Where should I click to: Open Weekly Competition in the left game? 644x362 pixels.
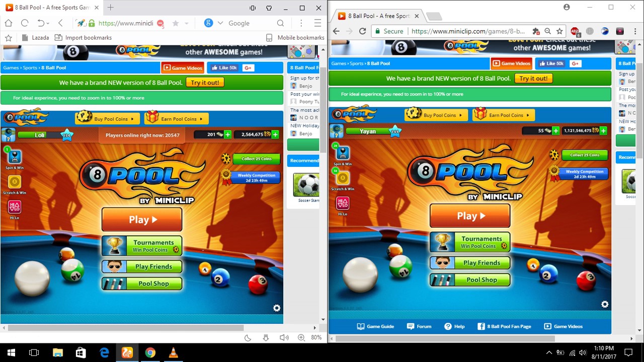coord(256,177)
